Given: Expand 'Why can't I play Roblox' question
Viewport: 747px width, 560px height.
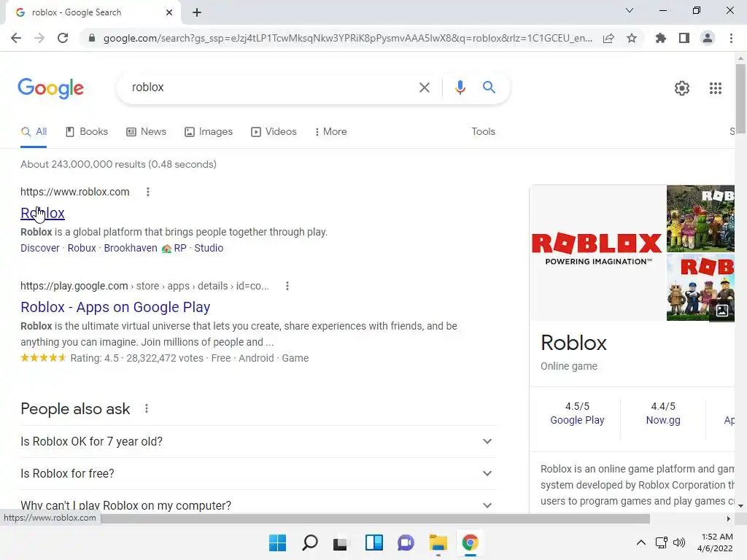Looking at the screenshot, I should pos(258,505).
